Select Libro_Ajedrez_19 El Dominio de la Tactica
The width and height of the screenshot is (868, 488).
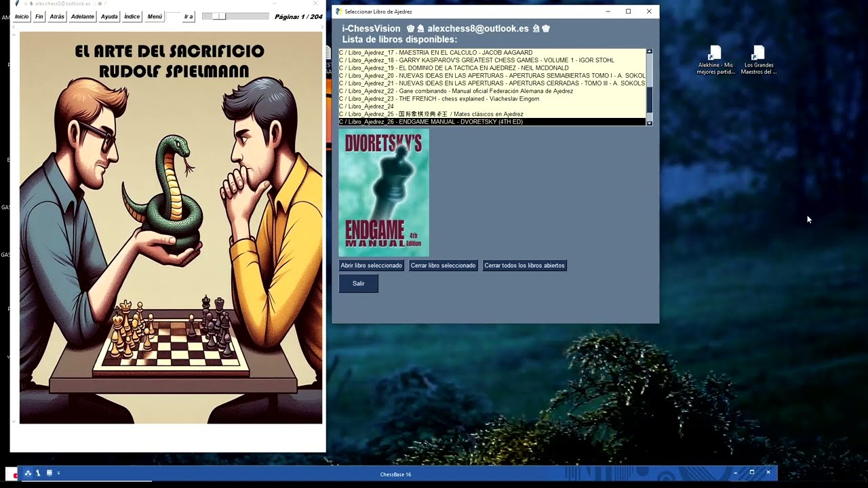coord(492,68)
